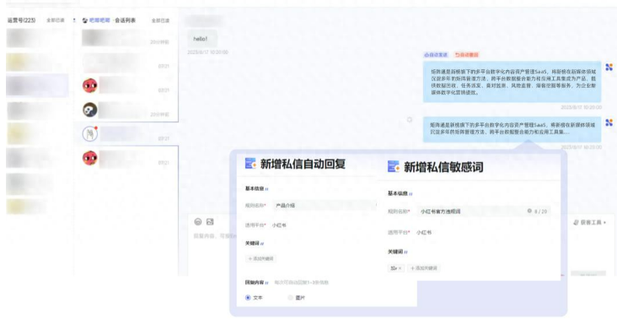Click the 运营号(223) header
This screenshot has height=330, width=644.
pos(21,20)
